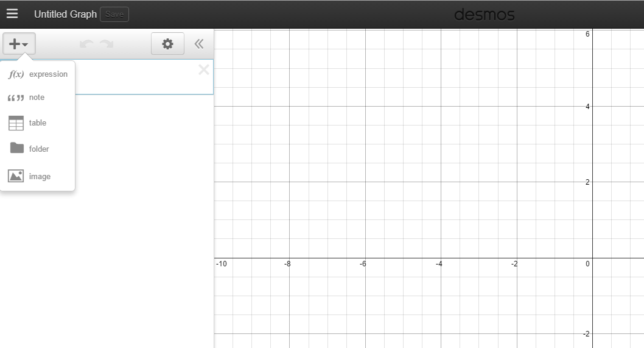The width and height of the screenshot is (644, 348).
Task: Redo the last action
Action: pyautogui.click(x=107, y=44)
